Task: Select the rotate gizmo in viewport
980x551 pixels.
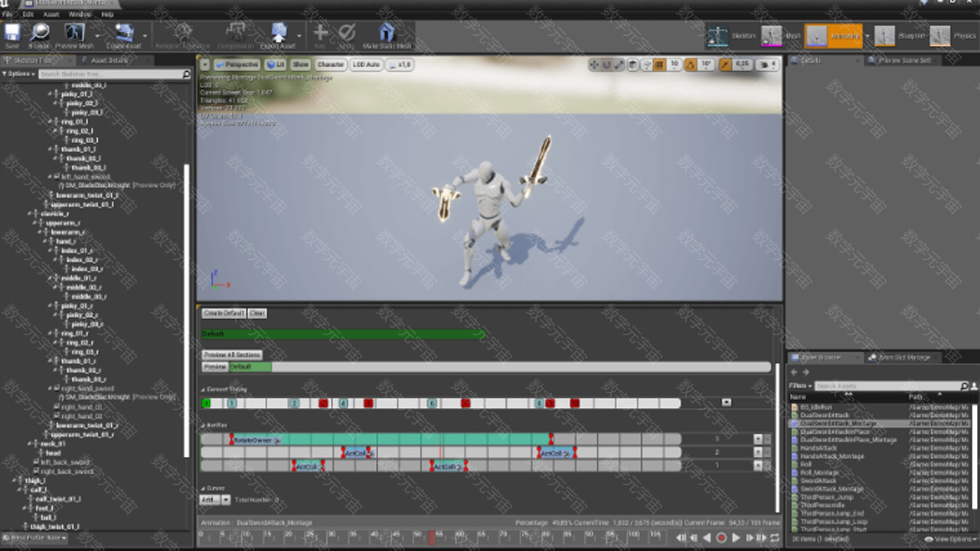Action: 607,65
